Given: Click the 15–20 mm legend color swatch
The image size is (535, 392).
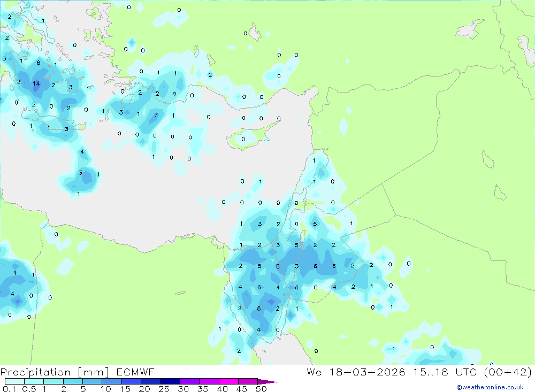Looking at the screenshot, I should coord(132,381).
